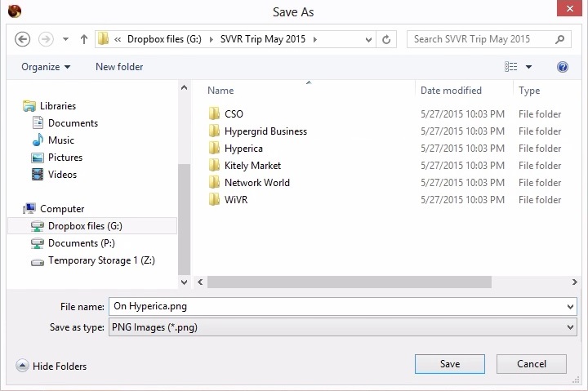Image resolution: width=588 pixels, height=391 pixels.
Task: Open the File name dropdown arrow
Action: (570, 307)
